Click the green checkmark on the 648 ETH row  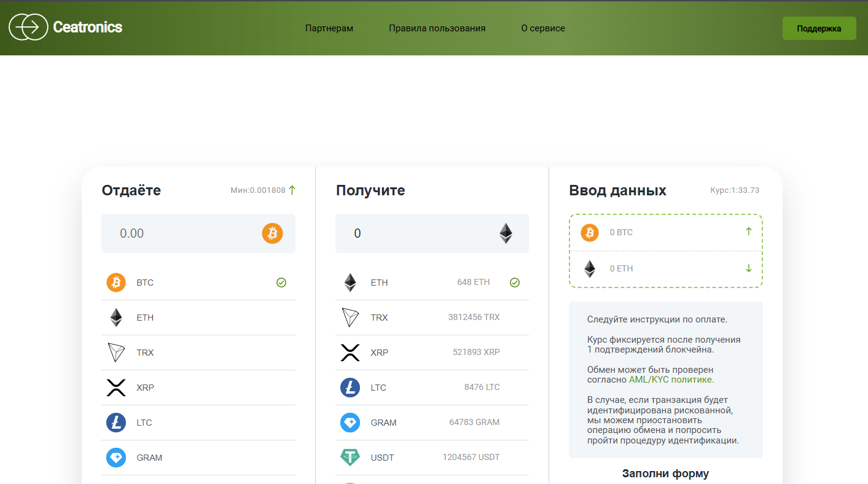tap(515, 283)
